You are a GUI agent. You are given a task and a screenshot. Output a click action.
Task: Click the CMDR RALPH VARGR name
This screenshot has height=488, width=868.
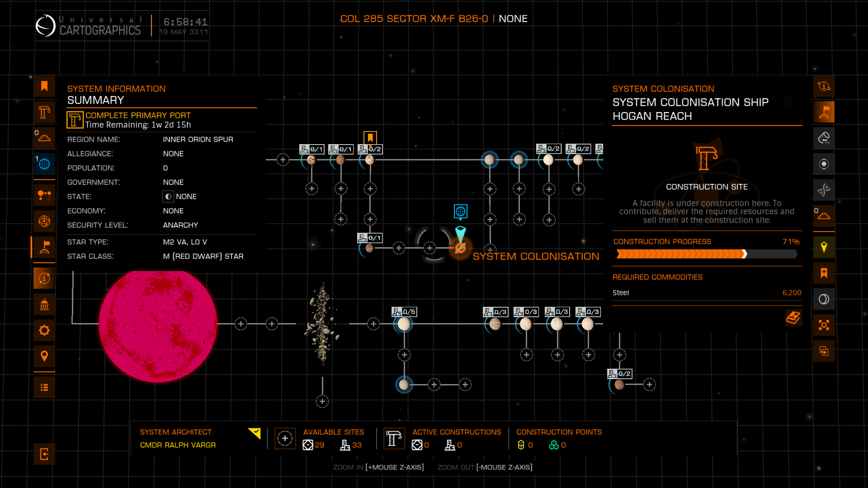tap(178, 445)
